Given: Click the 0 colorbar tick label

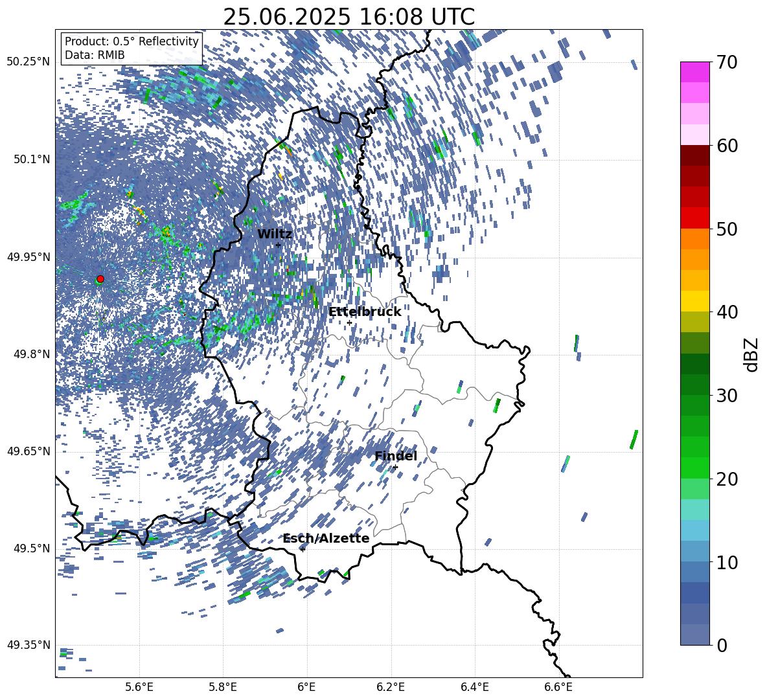Looking at the screenshot, I should (x=722, y=645).
